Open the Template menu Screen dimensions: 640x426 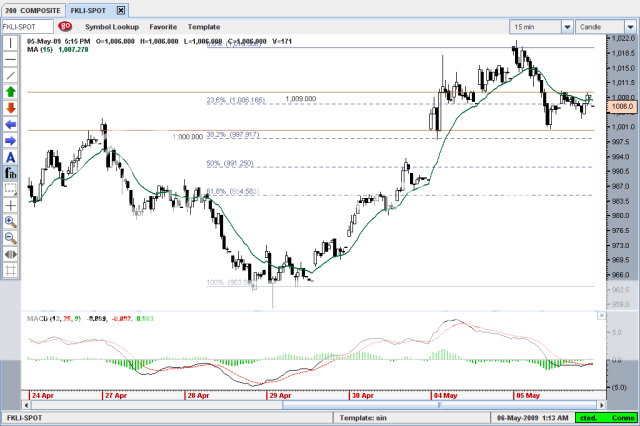tap(204, 27)
